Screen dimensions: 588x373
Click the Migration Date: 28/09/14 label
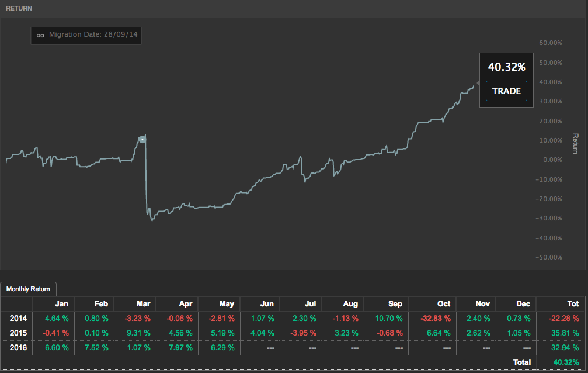click(x=93, y=35)
